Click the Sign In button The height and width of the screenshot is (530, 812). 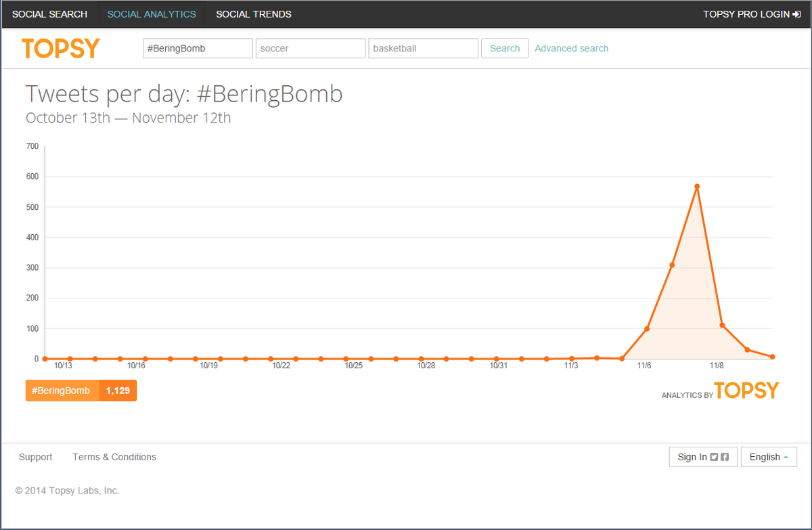click(x=703, y=457)
